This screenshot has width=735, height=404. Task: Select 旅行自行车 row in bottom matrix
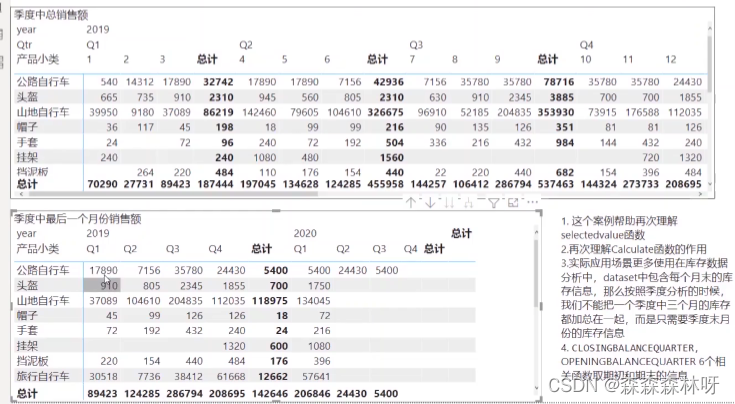43,376
